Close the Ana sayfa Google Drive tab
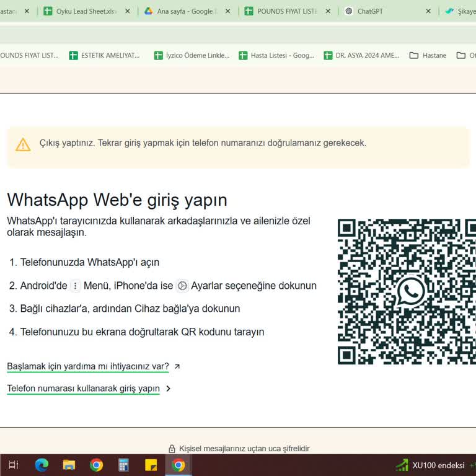476x476 pixels. tap(227, 11)
